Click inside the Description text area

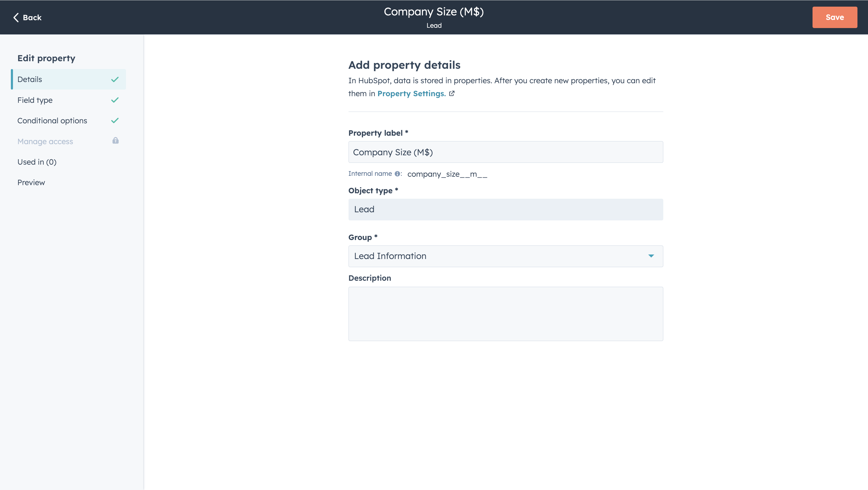[505, 313]
